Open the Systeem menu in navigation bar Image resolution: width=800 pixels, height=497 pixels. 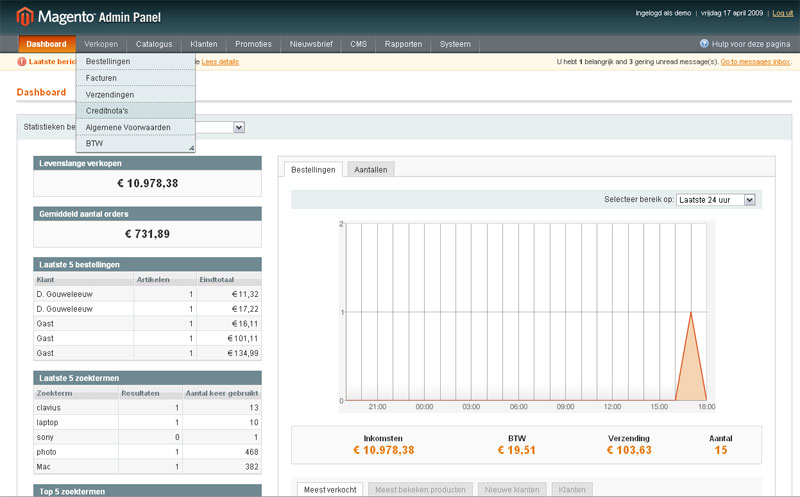pos(455,44)
